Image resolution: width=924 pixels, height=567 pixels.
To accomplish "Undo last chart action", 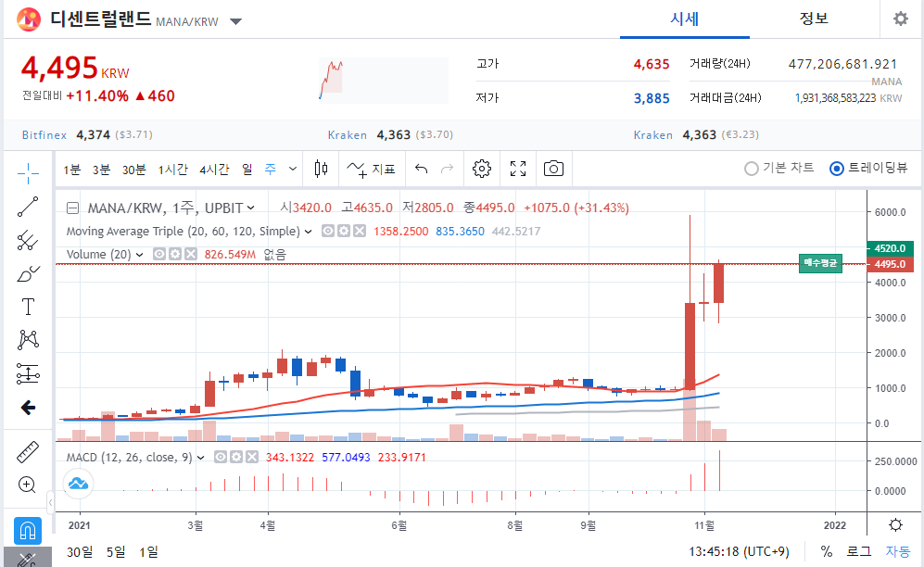I will point(421,169).
